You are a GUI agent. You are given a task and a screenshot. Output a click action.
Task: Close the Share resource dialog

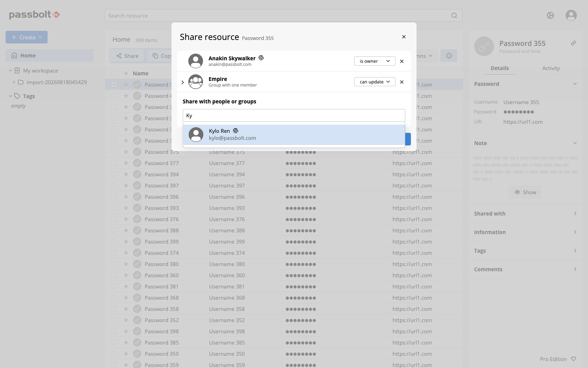(x=404, y=37)
